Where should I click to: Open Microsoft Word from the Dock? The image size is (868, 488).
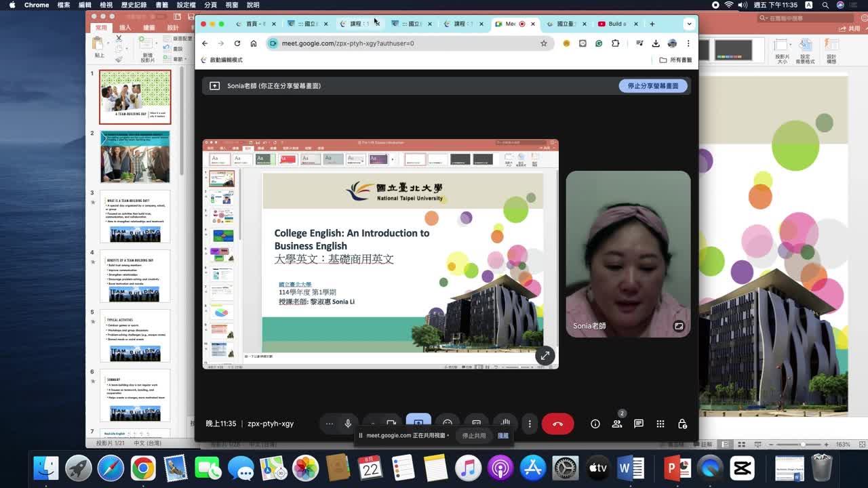(631, 468)
